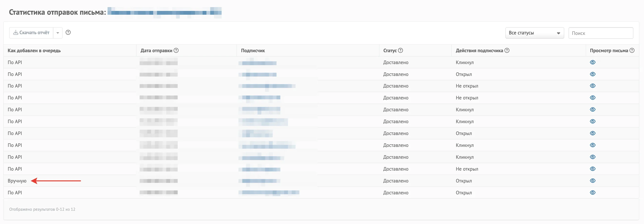
Task: Click eye icon in second row Открыл
Action: [x=592, y=74]
